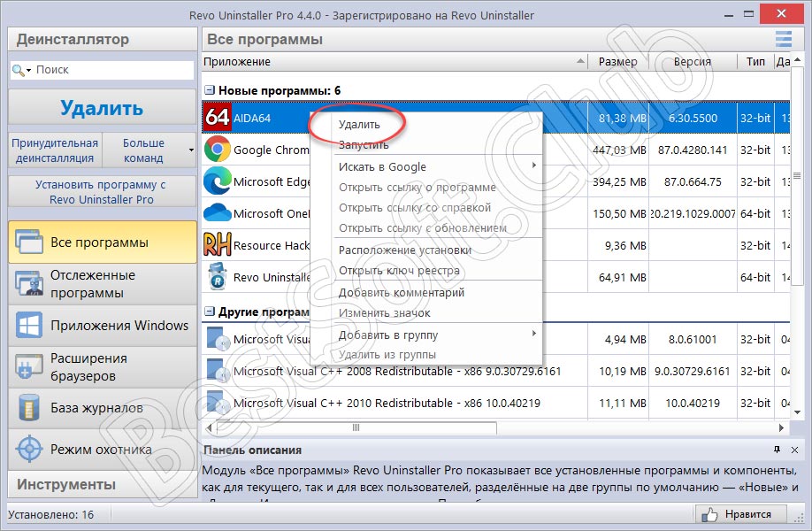Click the 10.0.40219 version cell
Image resolution: width=812 pixels, height=531 pixels.
(693, 403)
